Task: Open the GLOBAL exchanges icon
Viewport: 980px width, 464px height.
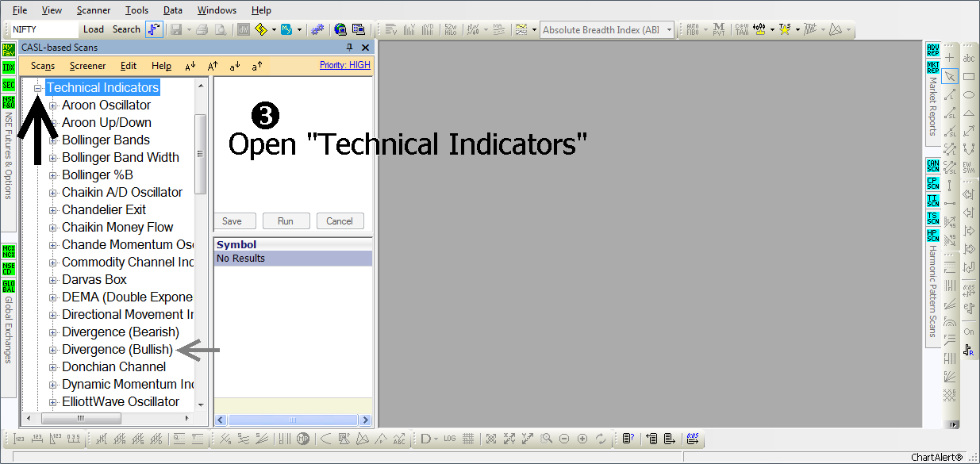Action: pos(9,286)
